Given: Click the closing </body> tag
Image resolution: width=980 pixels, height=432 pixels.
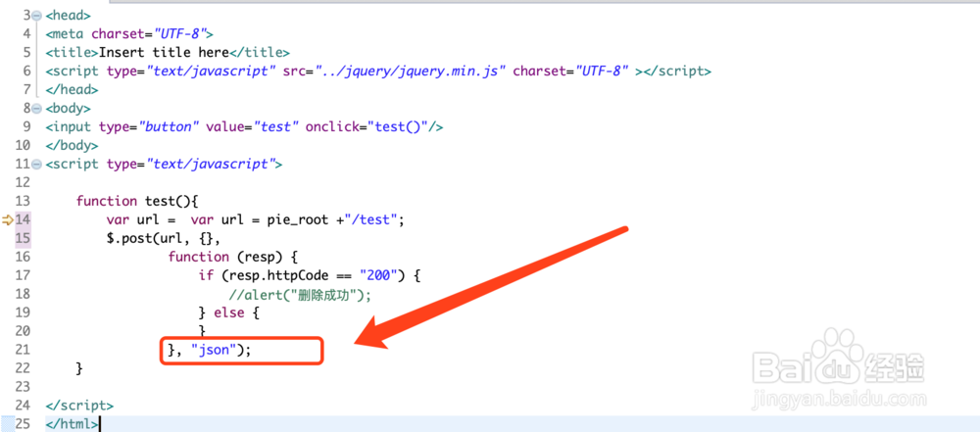Looking at the screenshot, I should click(x=72, y=146).
